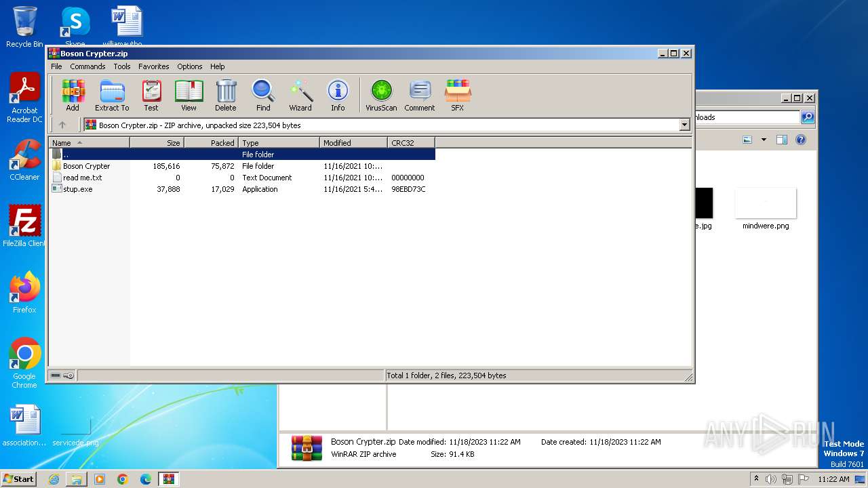Open the Skype desktop shortcut
This screenshot has height=488, width=868.
(75, 27)
